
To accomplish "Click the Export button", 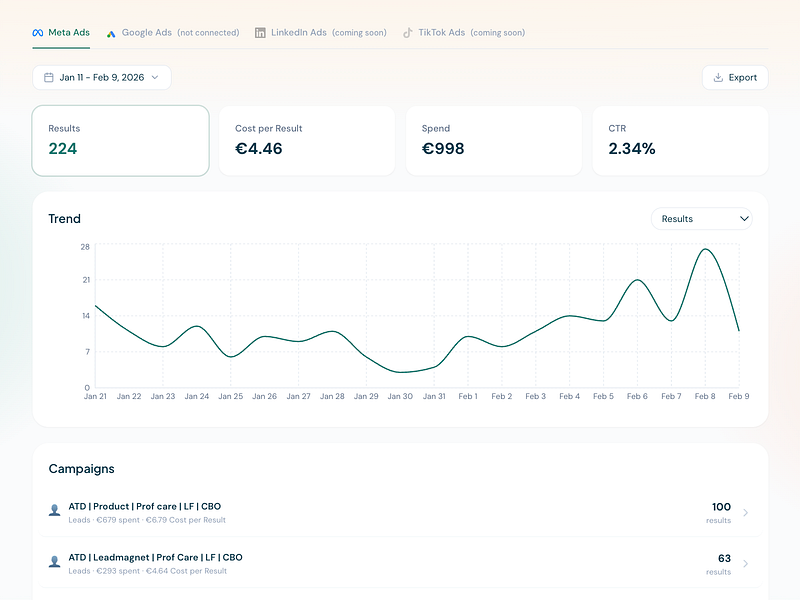I will pos(735,78).
